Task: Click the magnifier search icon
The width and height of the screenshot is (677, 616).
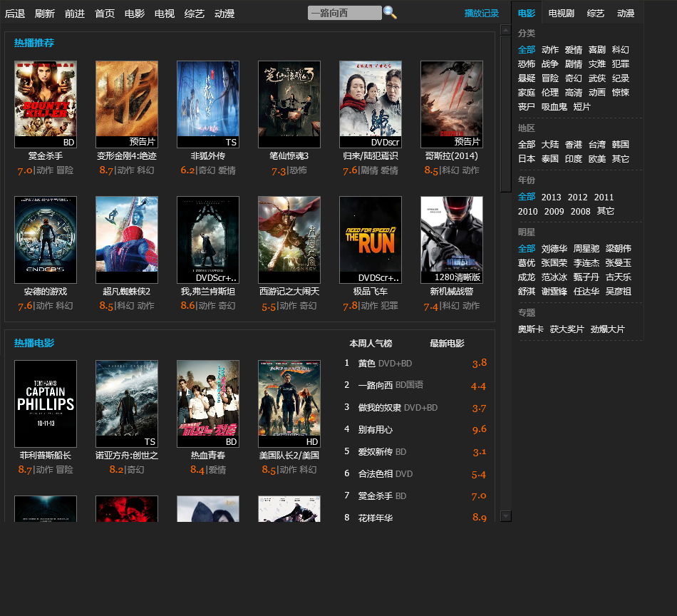Action: click(x=390, y=13)
